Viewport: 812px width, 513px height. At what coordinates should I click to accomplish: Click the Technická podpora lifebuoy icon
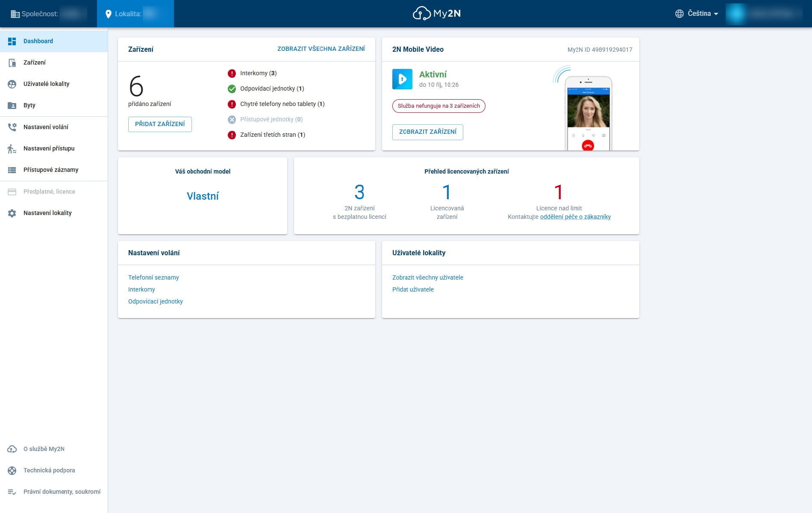tap(12, 470)
